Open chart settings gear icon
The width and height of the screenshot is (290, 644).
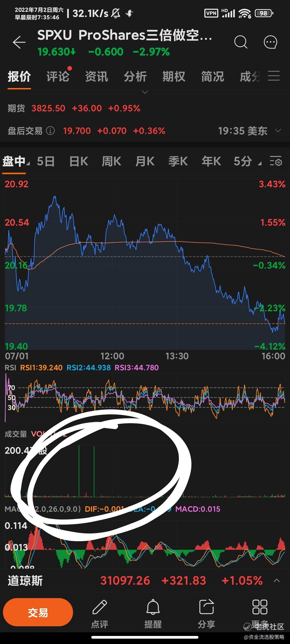point(276,161)
